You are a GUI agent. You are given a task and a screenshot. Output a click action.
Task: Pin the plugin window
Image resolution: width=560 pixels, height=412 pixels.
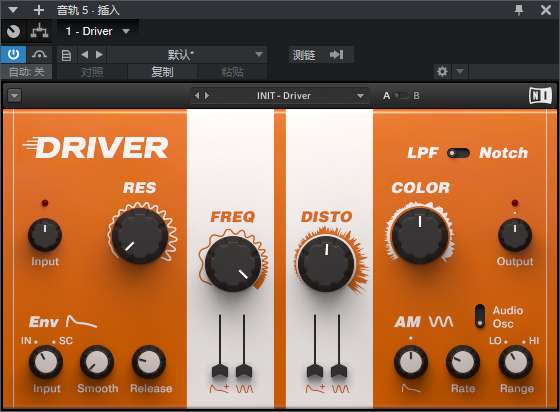click(x=519, y=10)
